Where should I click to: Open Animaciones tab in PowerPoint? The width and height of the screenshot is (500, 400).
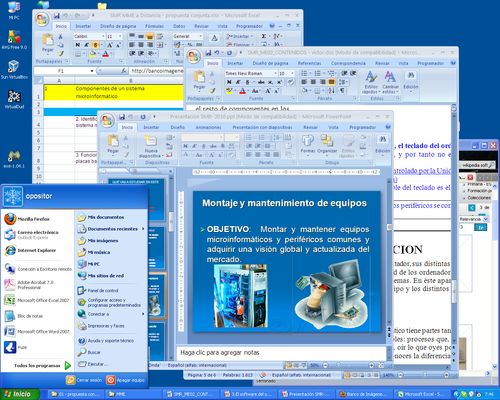coord(208,127)
